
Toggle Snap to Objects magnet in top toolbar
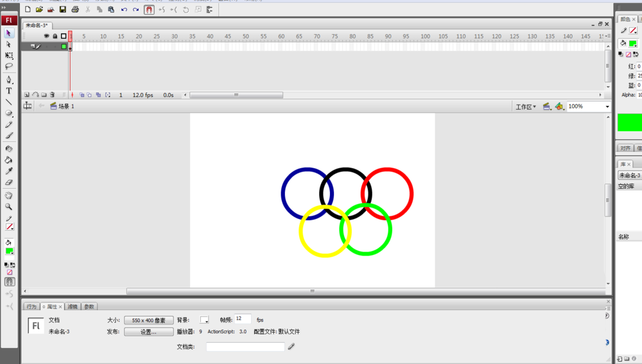coord(149,10)
